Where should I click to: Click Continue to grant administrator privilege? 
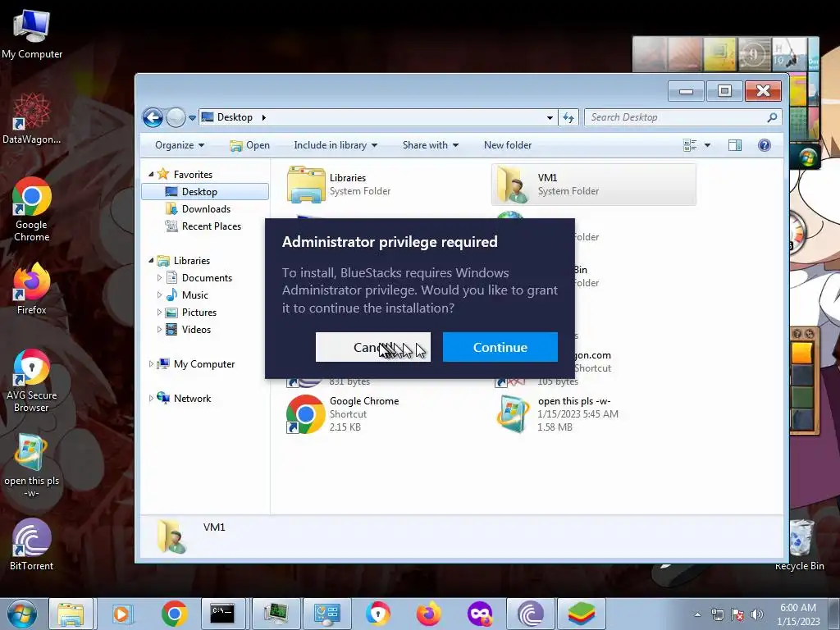500,347
